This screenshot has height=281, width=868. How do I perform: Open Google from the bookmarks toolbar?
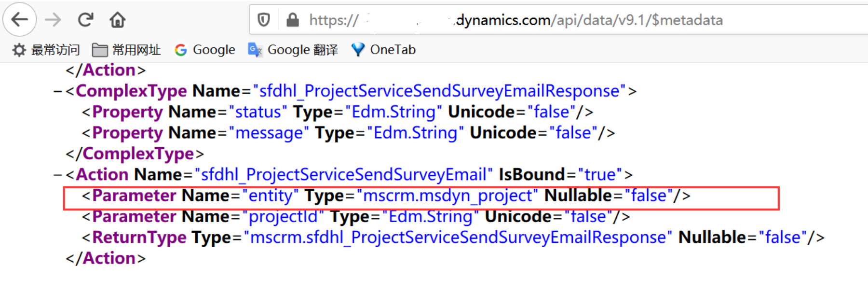(x=214, y=49)
